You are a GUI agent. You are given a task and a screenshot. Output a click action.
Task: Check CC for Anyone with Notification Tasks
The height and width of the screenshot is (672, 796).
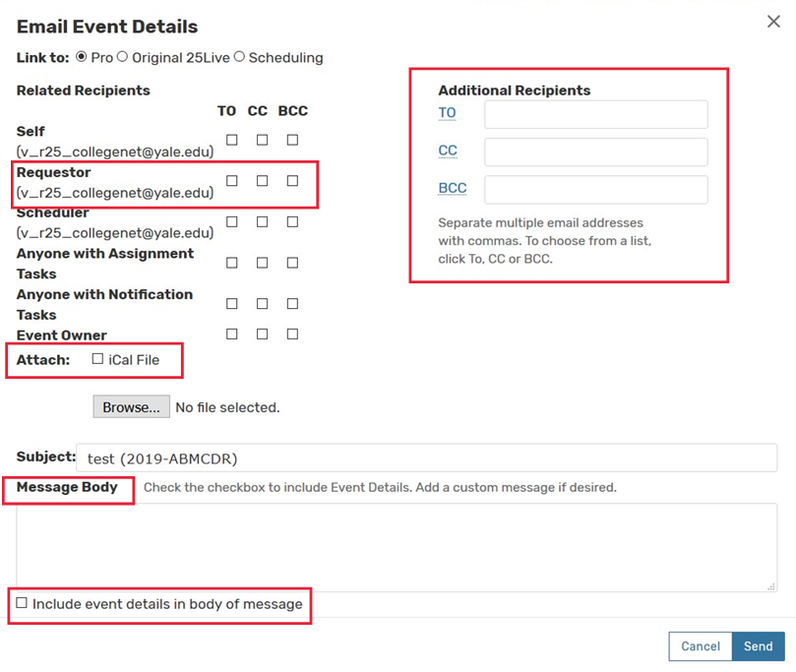click(x=262, y=304)
